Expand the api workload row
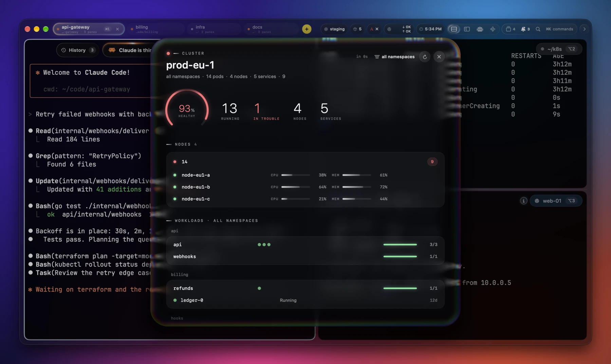The image size is (611, 364). (305, 245)
